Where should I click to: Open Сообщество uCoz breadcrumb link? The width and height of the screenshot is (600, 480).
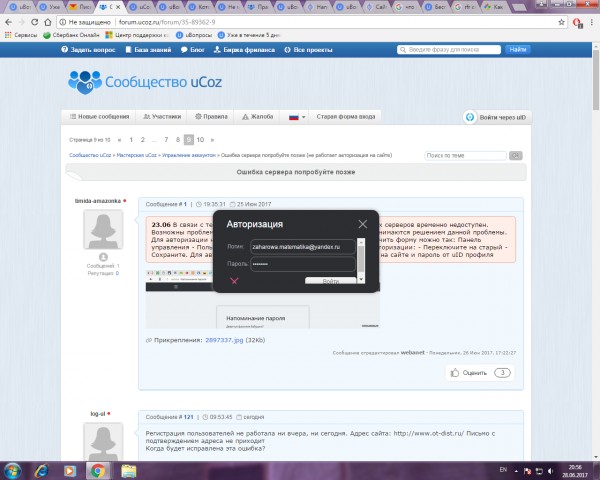(x=90, y=155)
